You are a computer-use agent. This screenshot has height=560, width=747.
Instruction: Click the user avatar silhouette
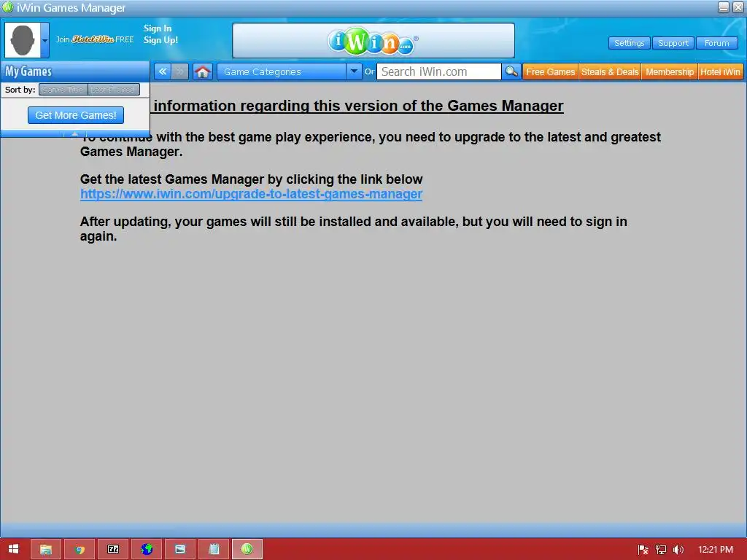pyautogui.click(x=23, y=41)
